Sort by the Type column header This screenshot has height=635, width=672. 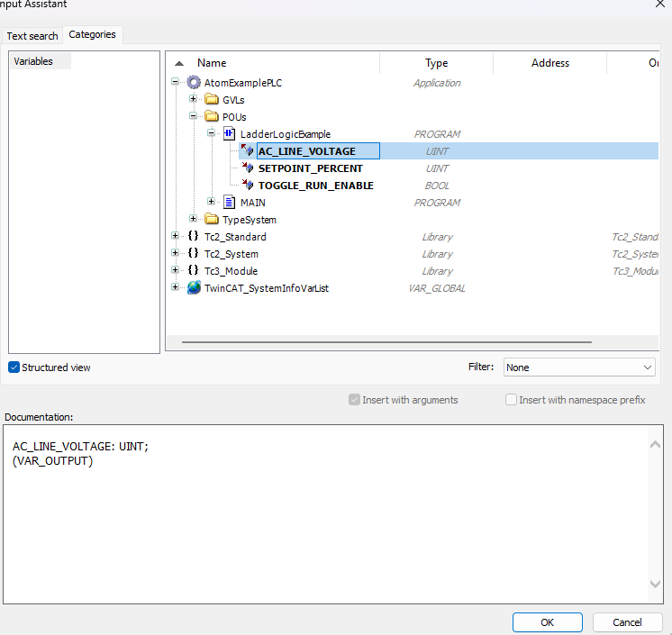pyautogui.click(x=436, y=63)
